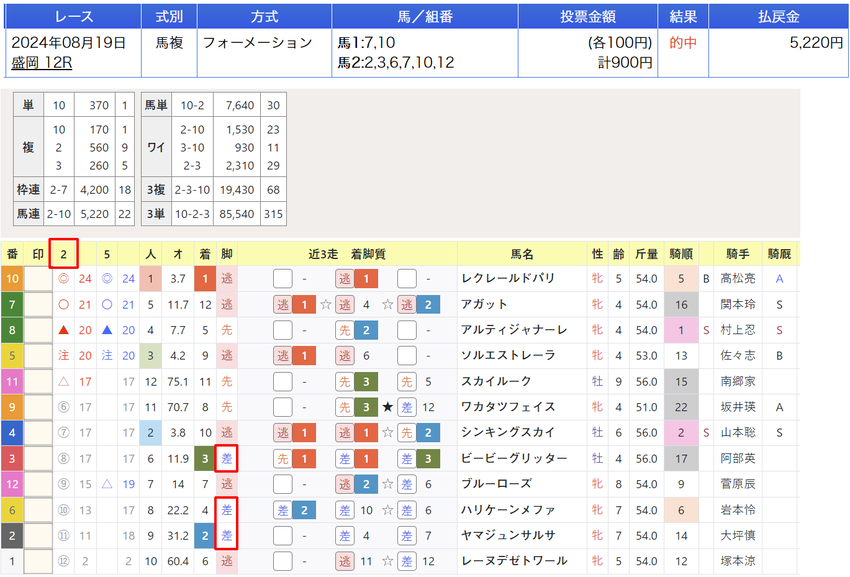This screenshot has width=850, height=577.
Task: Click the blue 2 finish badge for ヤマジュンサルサ
Action: (x=205, y=536)
